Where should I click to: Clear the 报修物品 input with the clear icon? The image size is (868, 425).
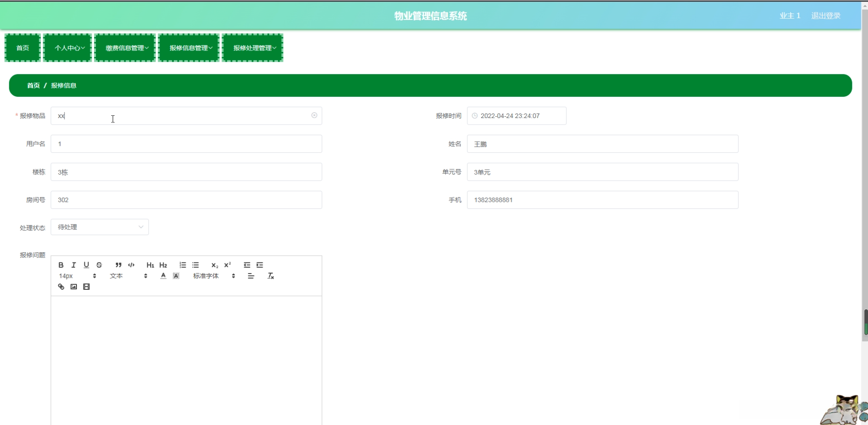tap(314, 115)
